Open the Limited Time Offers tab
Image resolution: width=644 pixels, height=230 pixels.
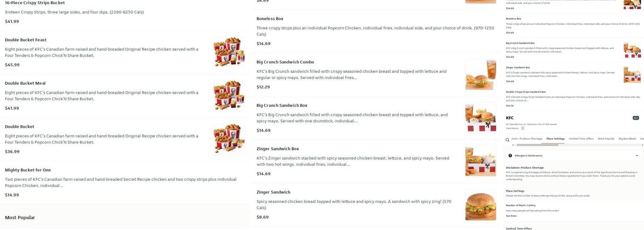(581, 138)
